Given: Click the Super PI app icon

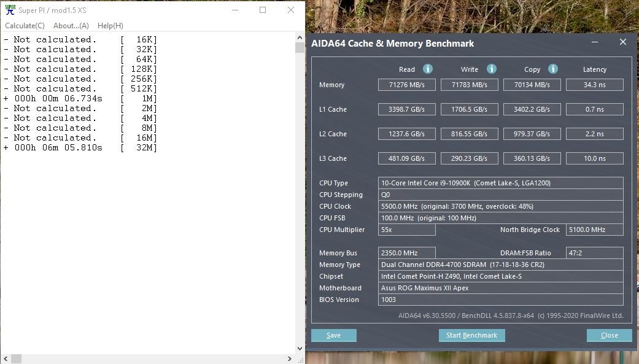Looking at the screenshot, I should pyautogui.click(x=10, y=10).
